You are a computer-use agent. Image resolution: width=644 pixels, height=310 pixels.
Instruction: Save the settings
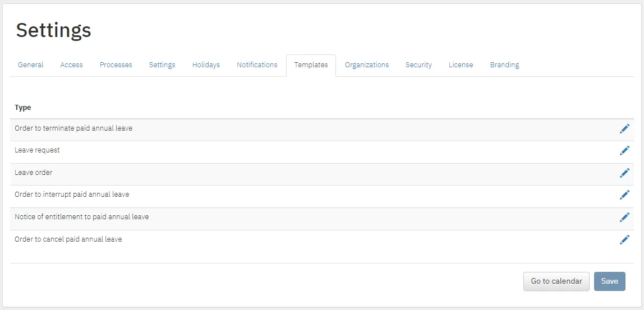tap(609, 281)
